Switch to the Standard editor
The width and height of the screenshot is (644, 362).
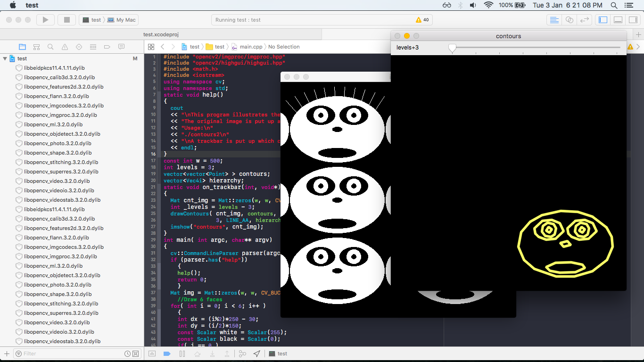pyautogui.click(x=554, y=20)
